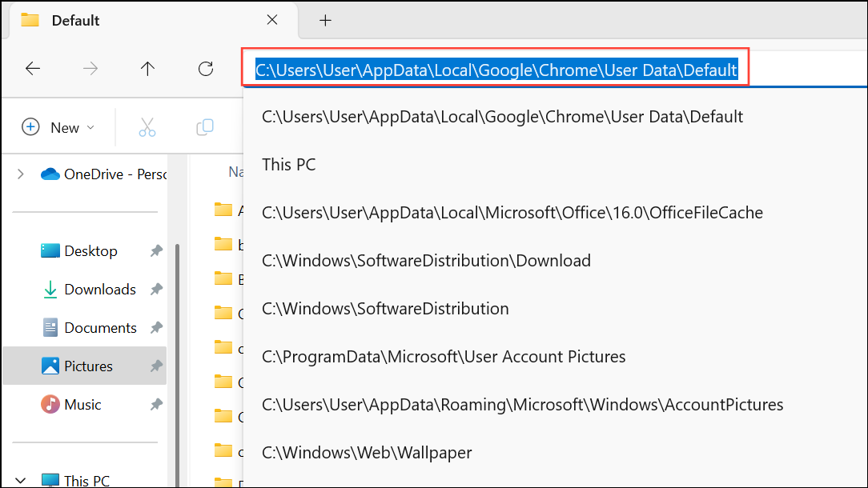The image size is (868, 488).
Task: Click the Back navigation arrow
Action: (x=33, y=69)
